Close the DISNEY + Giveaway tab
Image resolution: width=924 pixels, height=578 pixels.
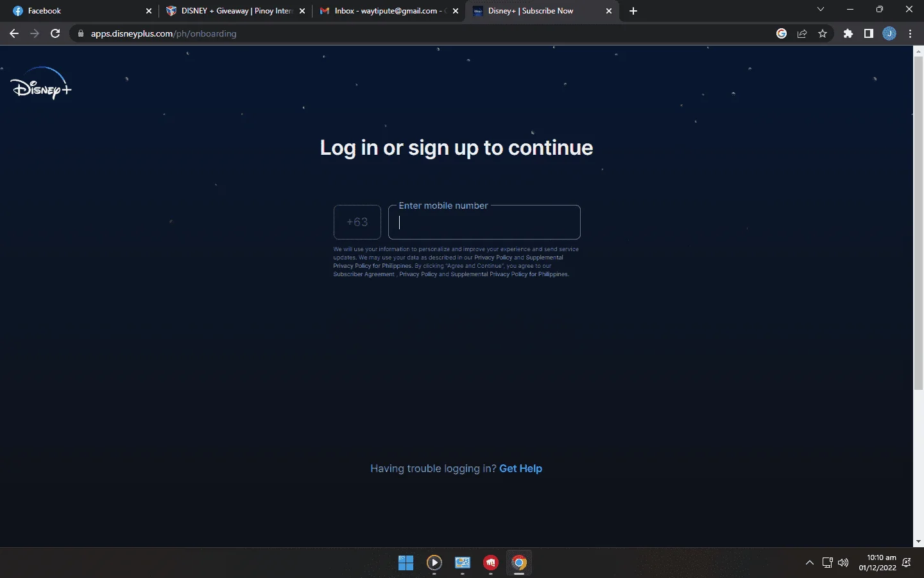(302, 11)
